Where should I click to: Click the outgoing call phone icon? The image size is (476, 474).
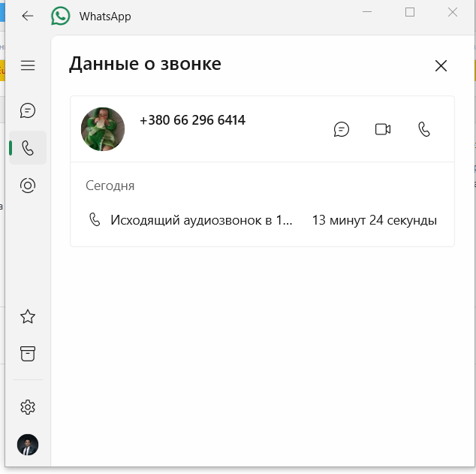(x=95, y=219)
